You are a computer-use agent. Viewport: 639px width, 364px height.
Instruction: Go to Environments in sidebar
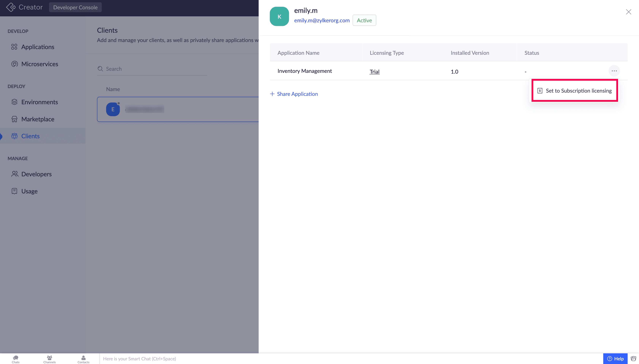click(x=40, y=102)
